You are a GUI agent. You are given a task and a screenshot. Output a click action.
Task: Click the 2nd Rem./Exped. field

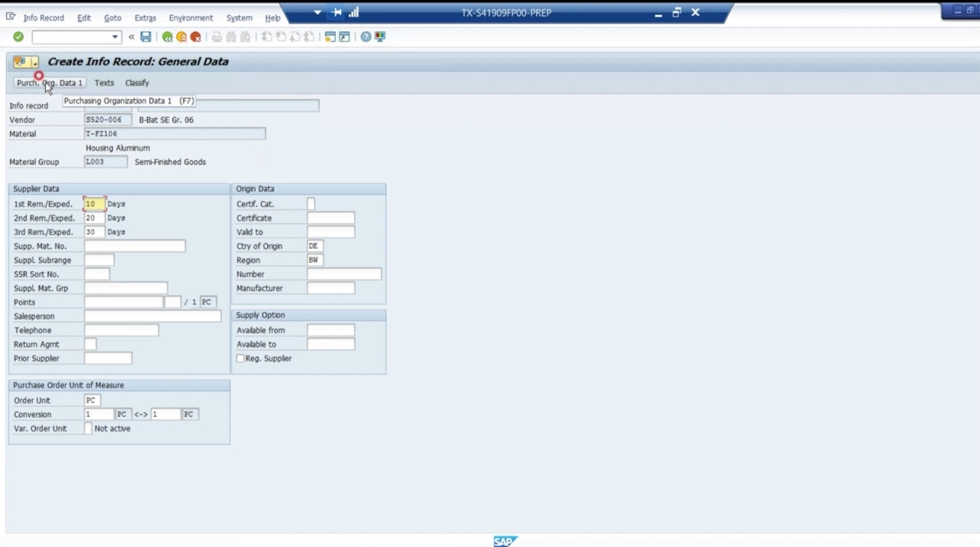94,218
